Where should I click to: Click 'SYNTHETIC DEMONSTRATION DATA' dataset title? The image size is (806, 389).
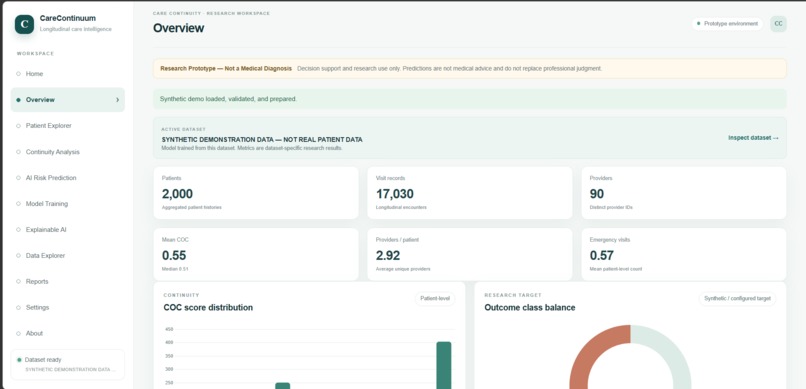click(262, 139)
